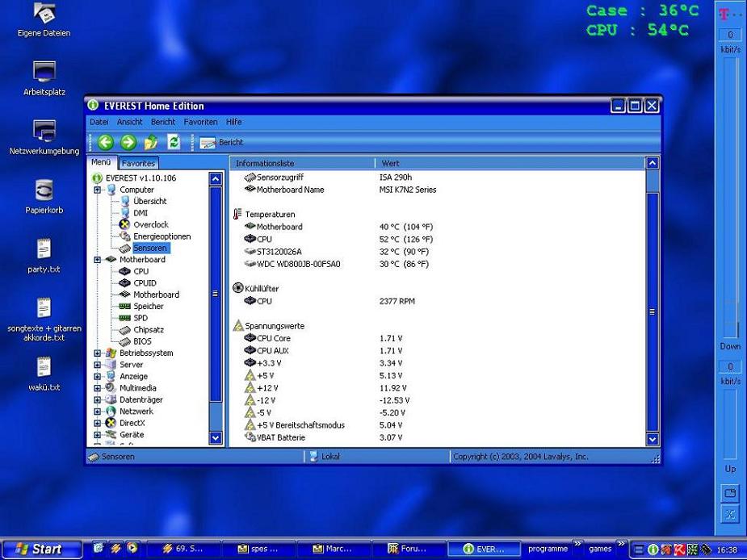
Task: Expand the Betriebssystem node
Action: (97, 353)
